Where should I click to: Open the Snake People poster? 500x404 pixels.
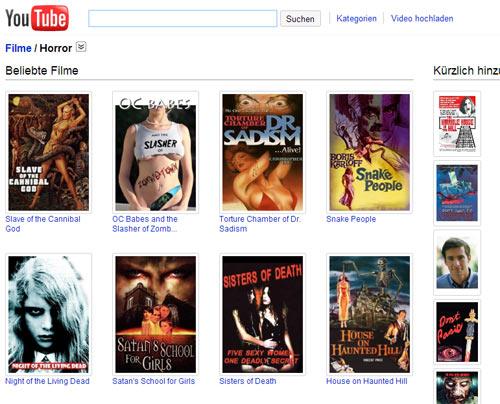point(370,152)
